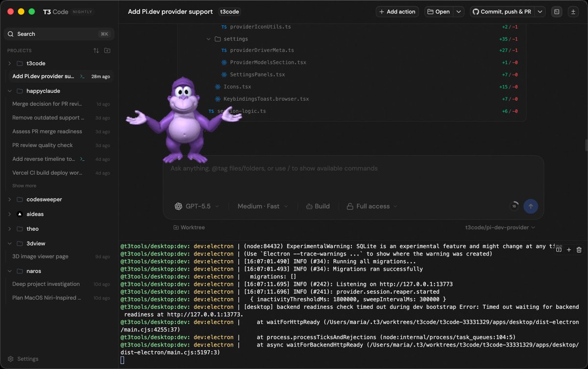The image size is (588, 369).
Task: Open Settings at the sidebar bottom
Action: (x=23, y=359)
